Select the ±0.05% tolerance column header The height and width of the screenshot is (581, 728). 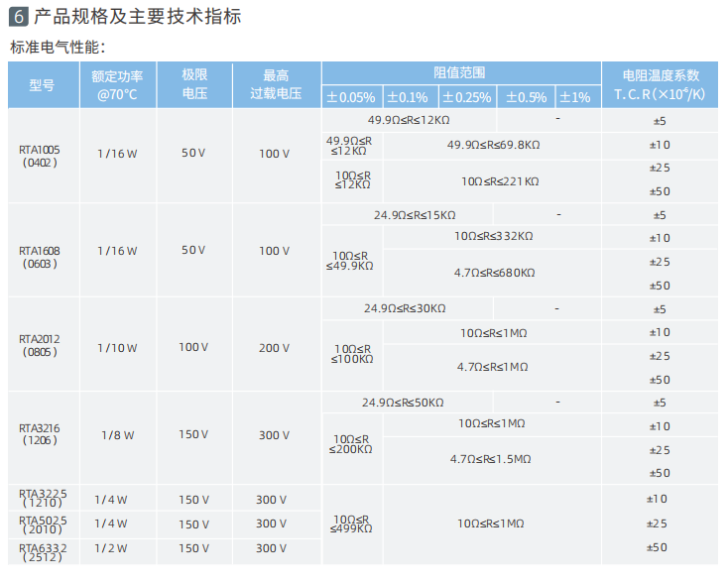(351, 97)
